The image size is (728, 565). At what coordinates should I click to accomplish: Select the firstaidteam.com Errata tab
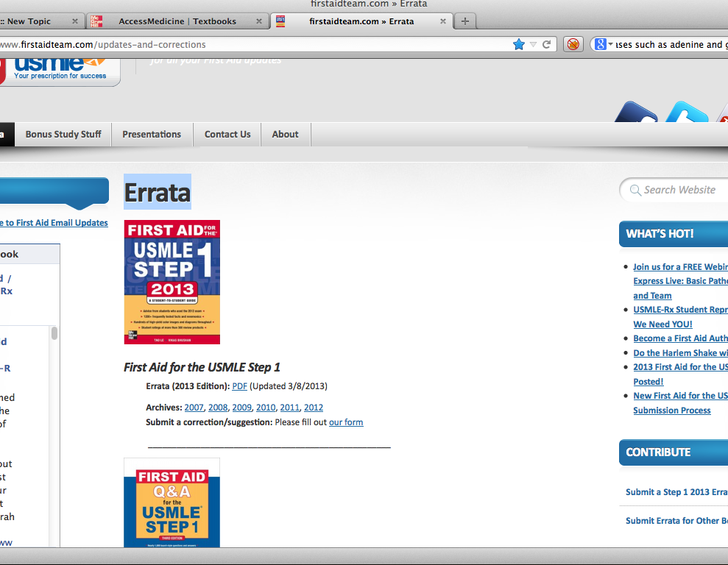click(361, 21)
